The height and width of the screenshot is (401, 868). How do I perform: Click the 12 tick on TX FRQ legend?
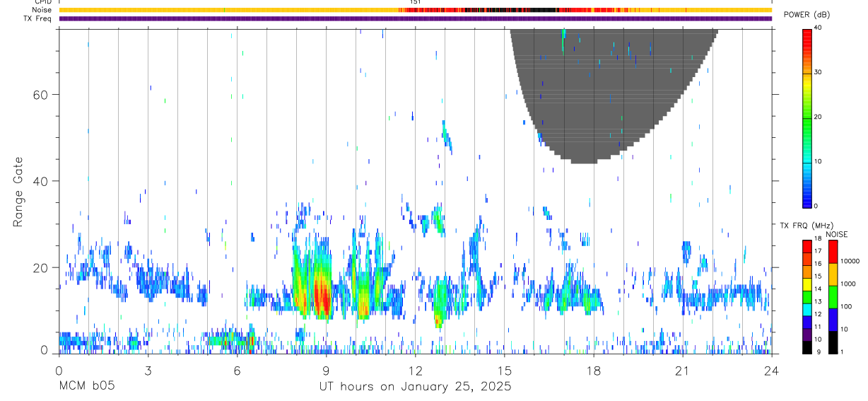pos(818,314)
